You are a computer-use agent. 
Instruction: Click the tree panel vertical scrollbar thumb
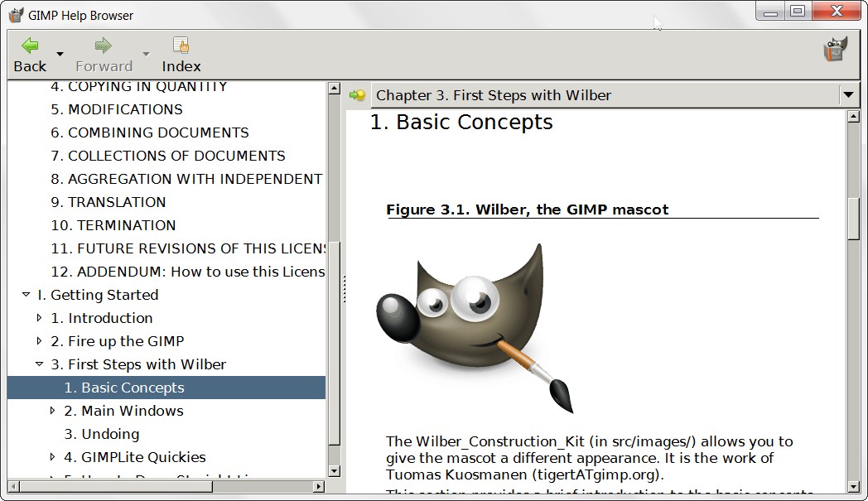click(x=334, y=343)
